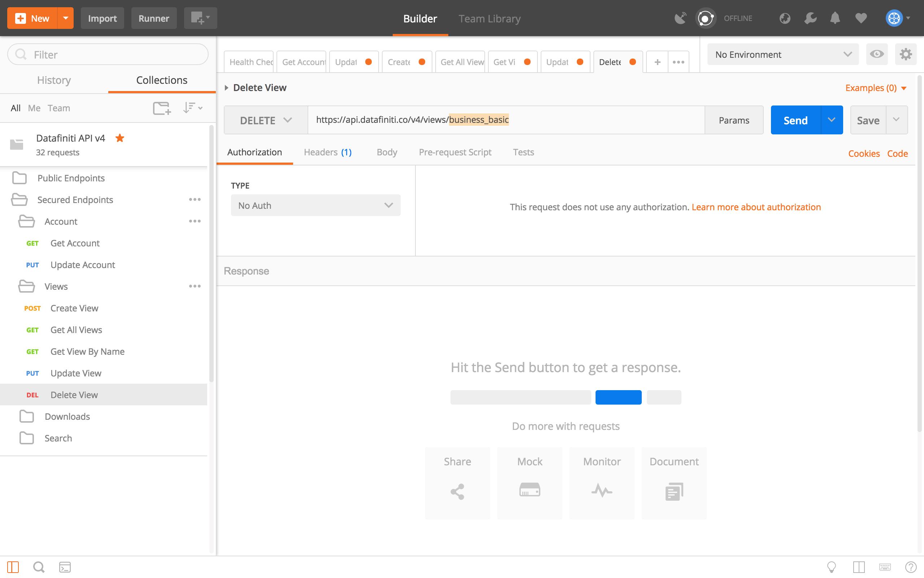924x578 pixels.
Task: Click the Mock server card
Action: (529, 483)
